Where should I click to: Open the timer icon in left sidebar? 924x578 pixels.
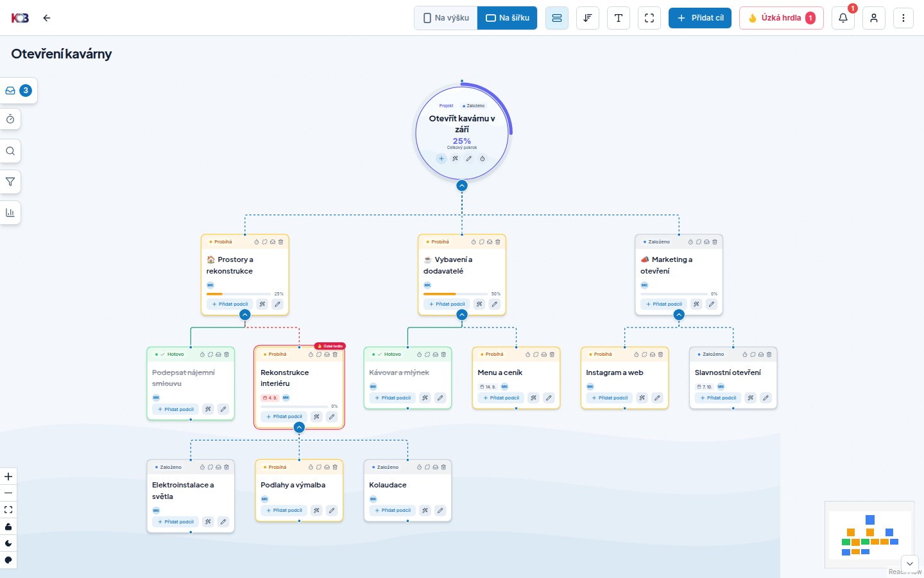[10, 119]
